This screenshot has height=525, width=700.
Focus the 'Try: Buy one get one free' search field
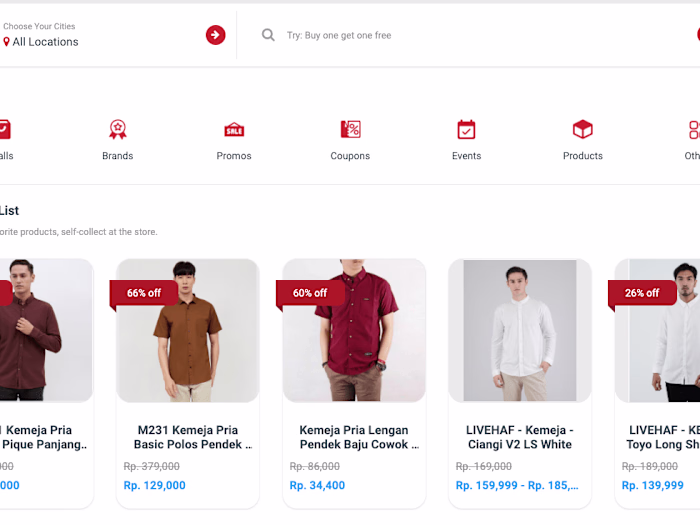[464, 35]
